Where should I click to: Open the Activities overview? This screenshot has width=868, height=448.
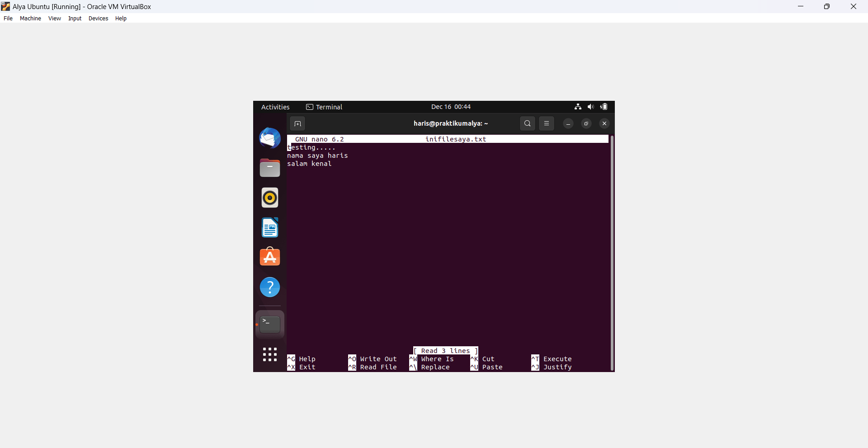275,107
